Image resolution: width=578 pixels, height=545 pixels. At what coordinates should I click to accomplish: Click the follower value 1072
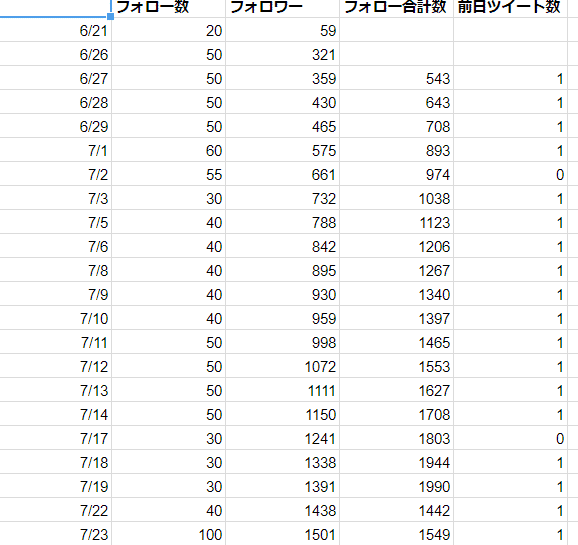(x=282, y=366)
